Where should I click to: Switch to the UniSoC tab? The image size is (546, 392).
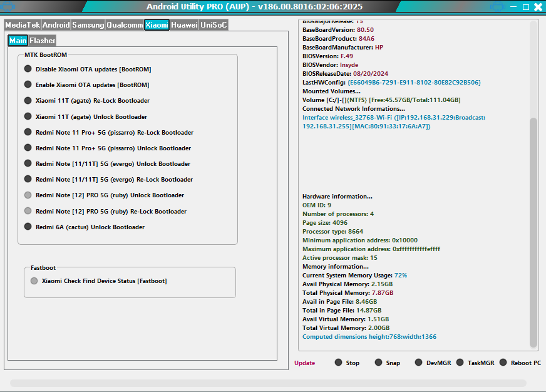click(x=214, y=24)
